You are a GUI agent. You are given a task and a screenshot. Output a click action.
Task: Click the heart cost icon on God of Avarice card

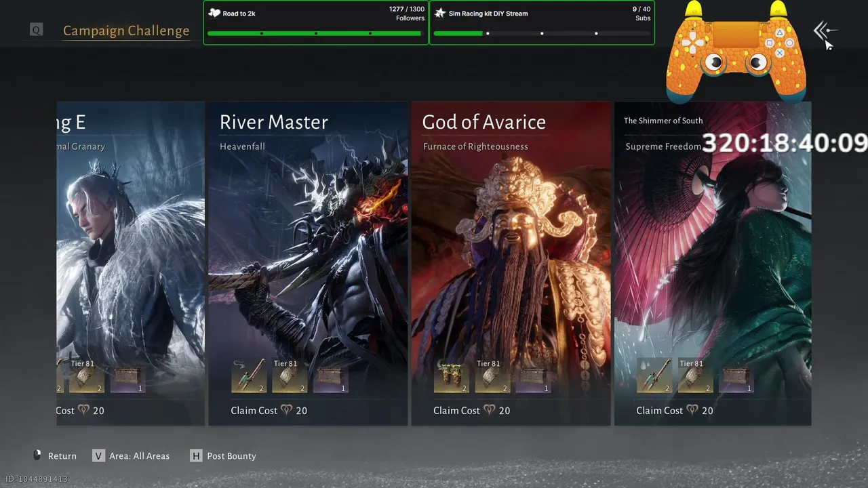pos(490,410)
